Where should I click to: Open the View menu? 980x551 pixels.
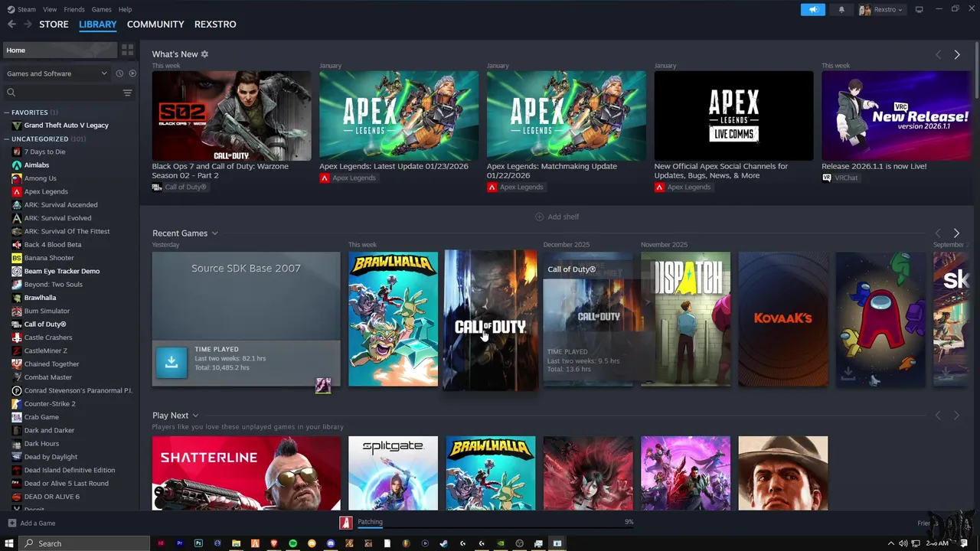[50, 9]
